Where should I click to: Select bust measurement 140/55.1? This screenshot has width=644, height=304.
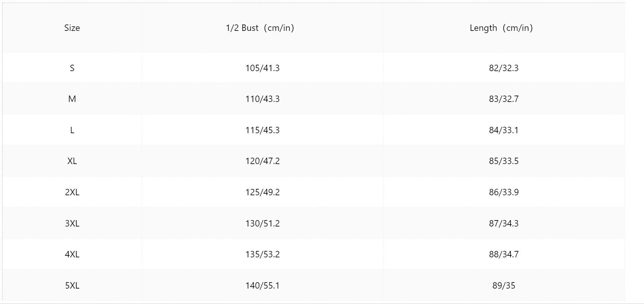[x=262, y=286]
